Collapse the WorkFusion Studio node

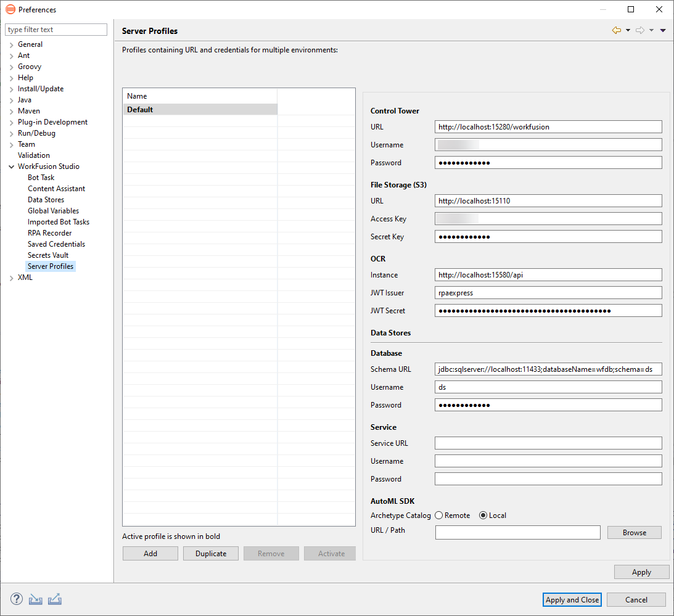coord(12,166)
